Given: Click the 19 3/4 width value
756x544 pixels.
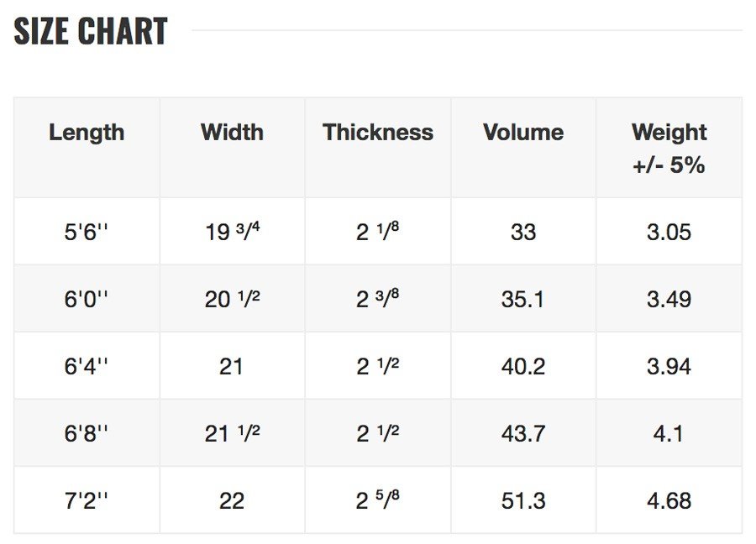Looking at the screenshot, I should [x=233, y=232].
